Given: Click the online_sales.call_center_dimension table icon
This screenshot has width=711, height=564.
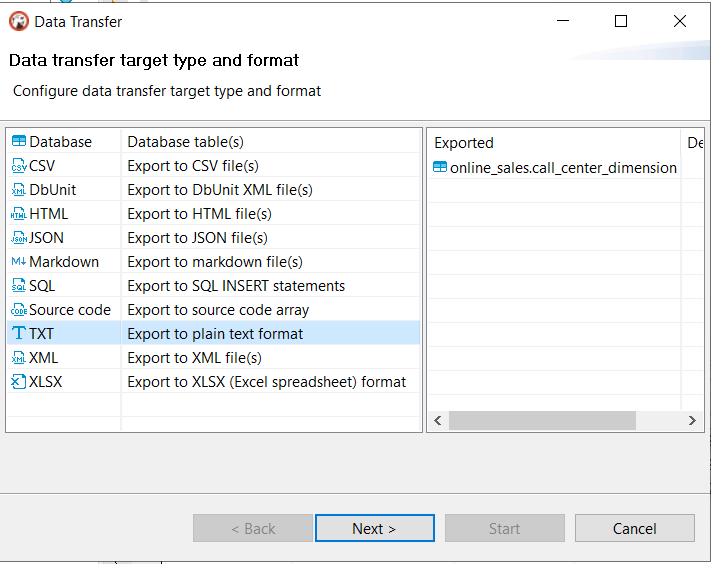Looking at the screenshot, I should pyautogui.click(x=440, y=167).
